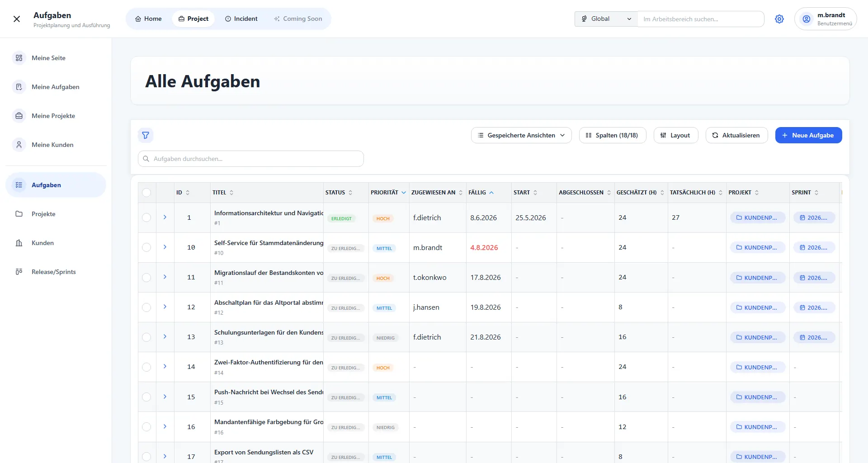Select task 15 row checkbox
This screenshot has height=463, width=868.
click(x=146, y=397)
